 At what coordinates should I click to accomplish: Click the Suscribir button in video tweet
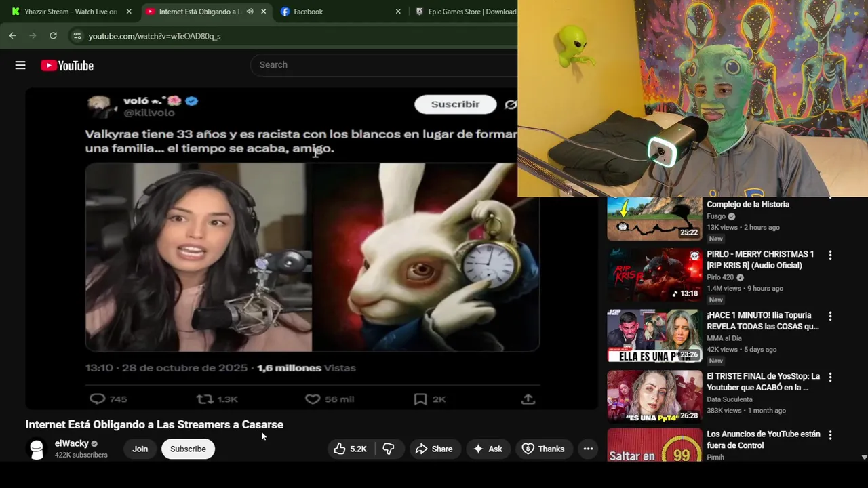[456, 104]
